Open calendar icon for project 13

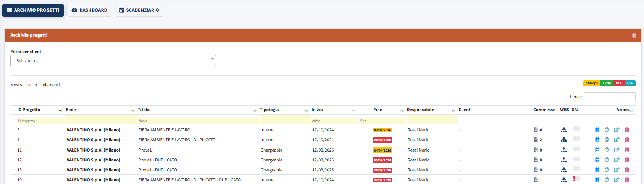pyautogui.click(x=597, y=170)
